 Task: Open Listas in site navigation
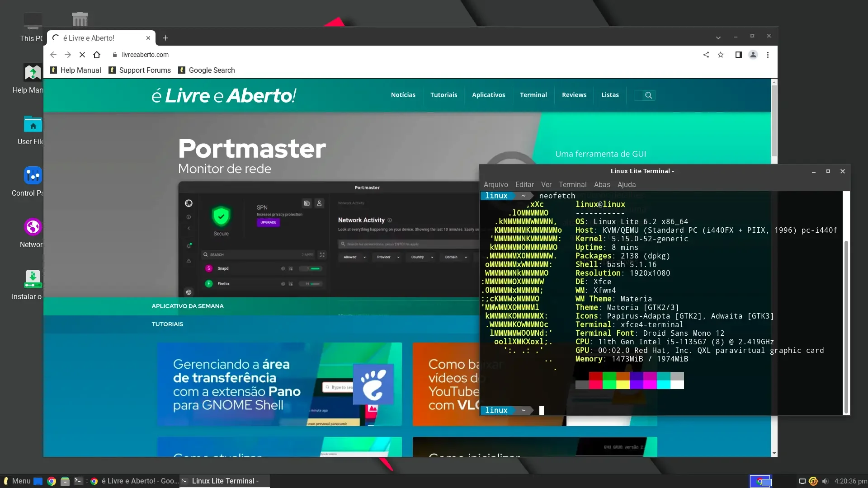(610, 95)
